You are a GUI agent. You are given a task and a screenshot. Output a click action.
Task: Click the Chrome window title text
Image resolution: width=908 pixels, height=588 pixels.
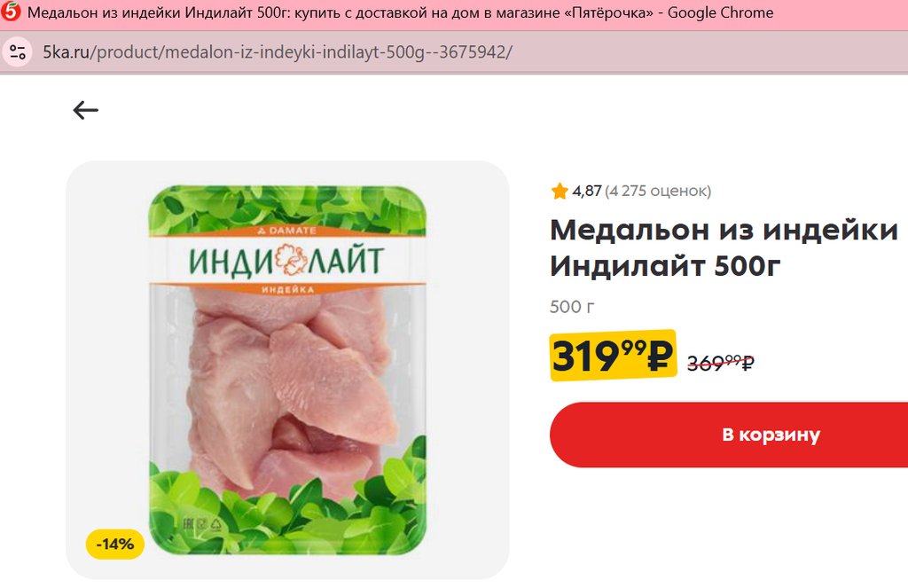tap(400, 12)
